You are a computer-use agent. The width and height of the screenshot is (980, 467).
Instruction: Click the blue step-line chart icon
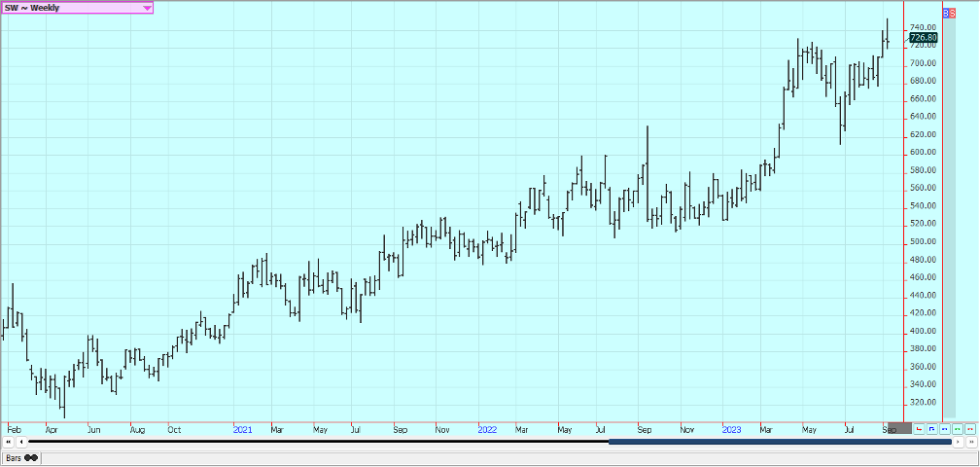[931, 428]
